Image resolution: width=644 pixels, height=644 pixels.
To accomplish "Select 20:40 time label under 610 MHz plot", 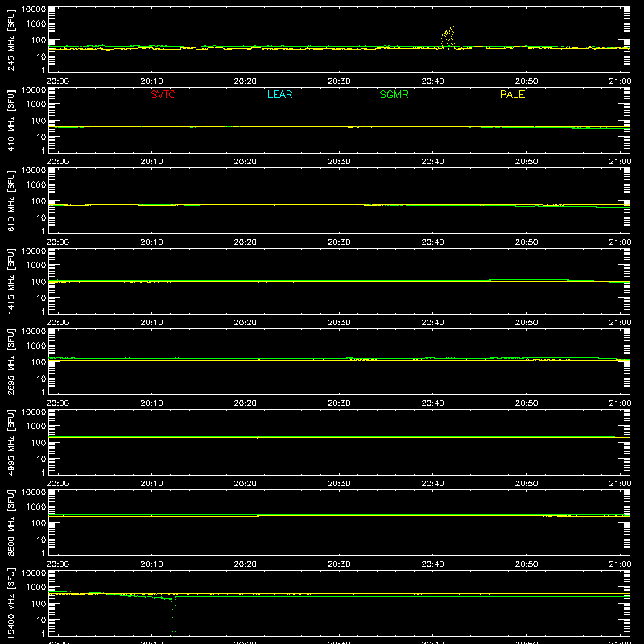I will tap(432, 242).
